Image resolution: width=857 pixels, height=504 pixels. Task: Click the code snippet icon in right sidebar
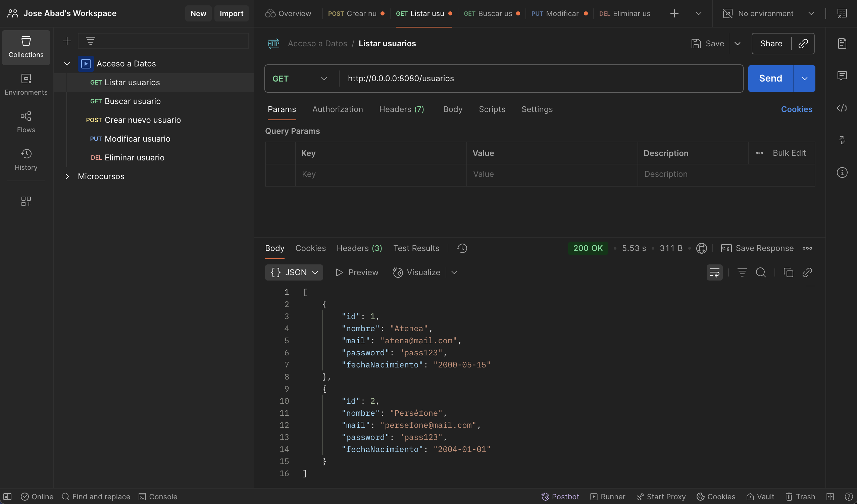click(842, 108)
